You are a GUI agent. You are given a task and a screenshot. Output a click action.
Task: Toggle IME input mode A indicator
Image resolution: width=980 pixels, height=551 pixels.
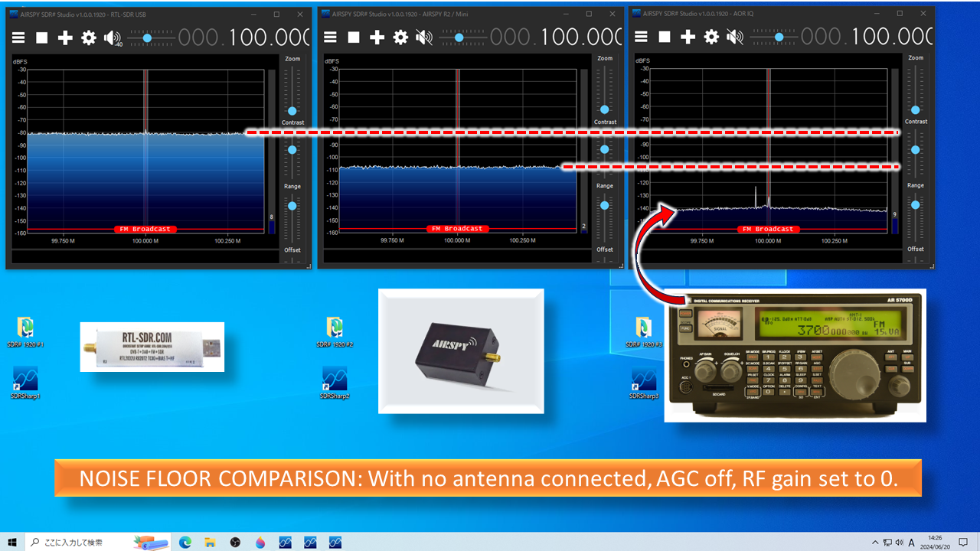(x=912, y=543)
